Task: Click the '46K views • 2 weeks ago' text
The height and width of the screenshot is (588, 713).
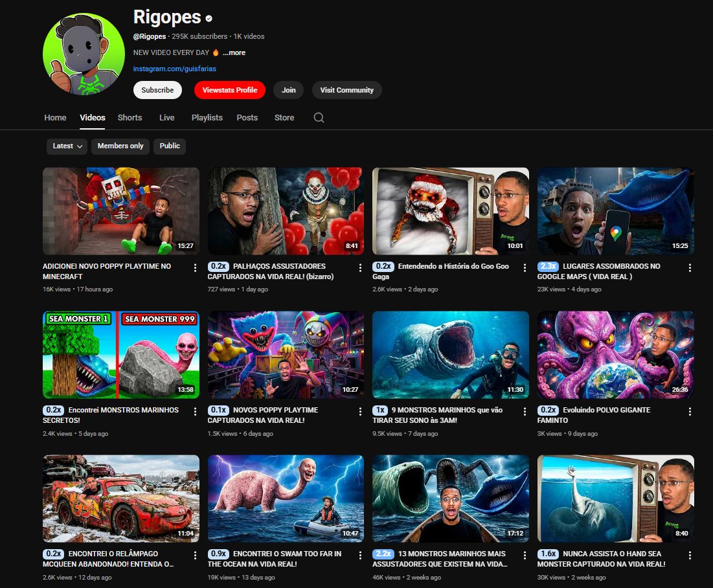Action: 407,578
